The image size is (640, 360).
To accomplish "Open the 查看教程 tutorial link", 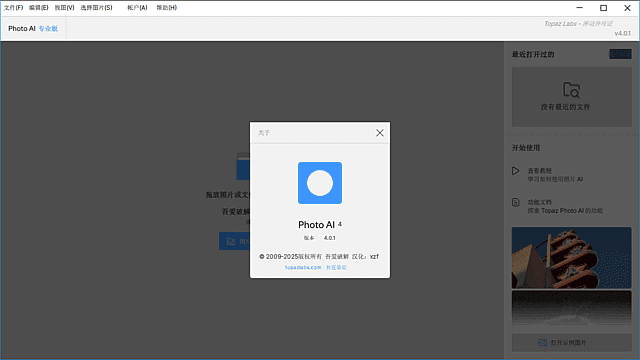I will 540,171.
